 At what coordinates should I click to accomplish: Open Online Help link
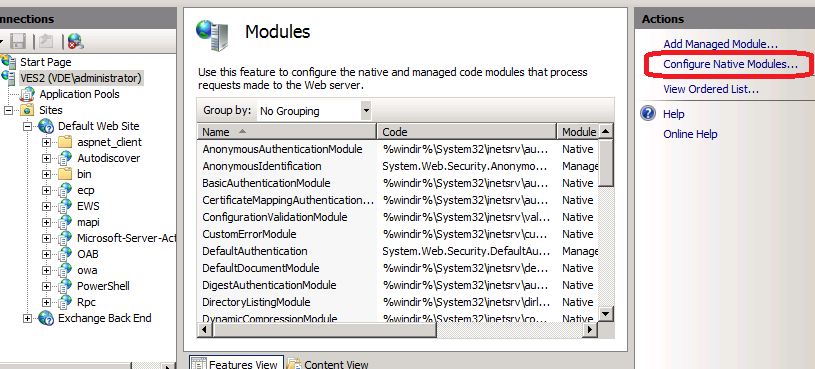pos(690,134)
